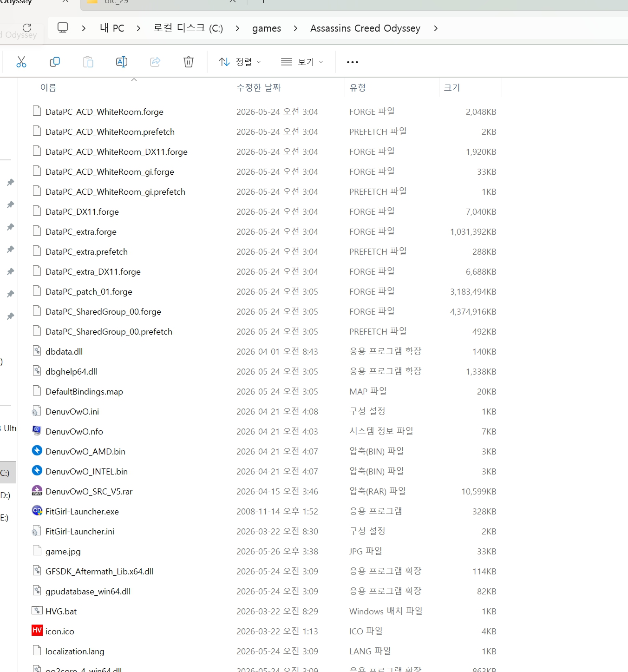
Task: Click the Rename icon in toolbar
Action: tap(122, 62)
